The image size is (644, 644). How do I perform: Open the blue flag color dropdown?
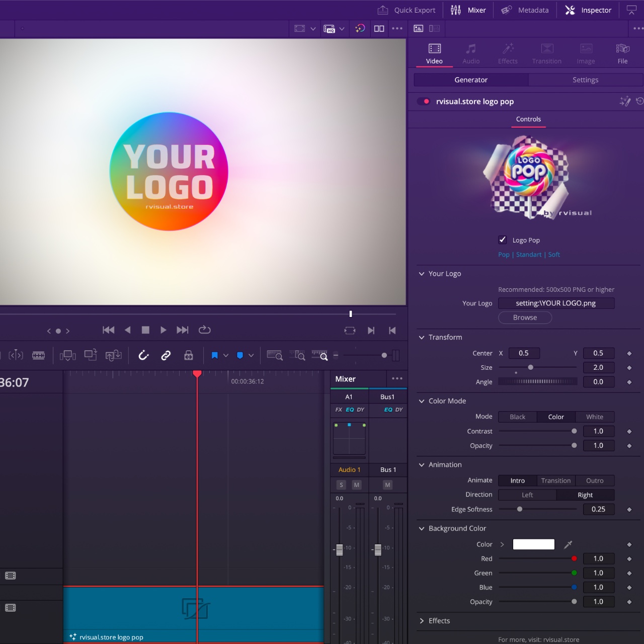click(x=226, y=356)
